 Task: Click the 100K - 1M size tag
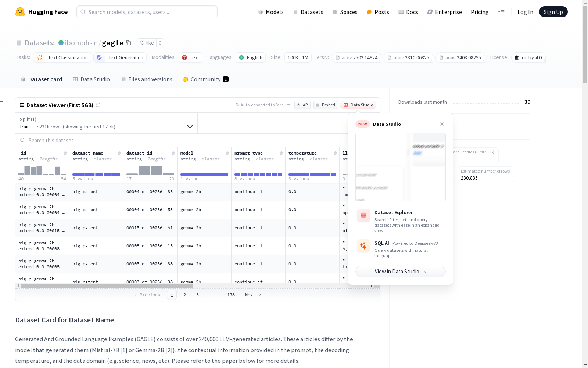(298, 57)
